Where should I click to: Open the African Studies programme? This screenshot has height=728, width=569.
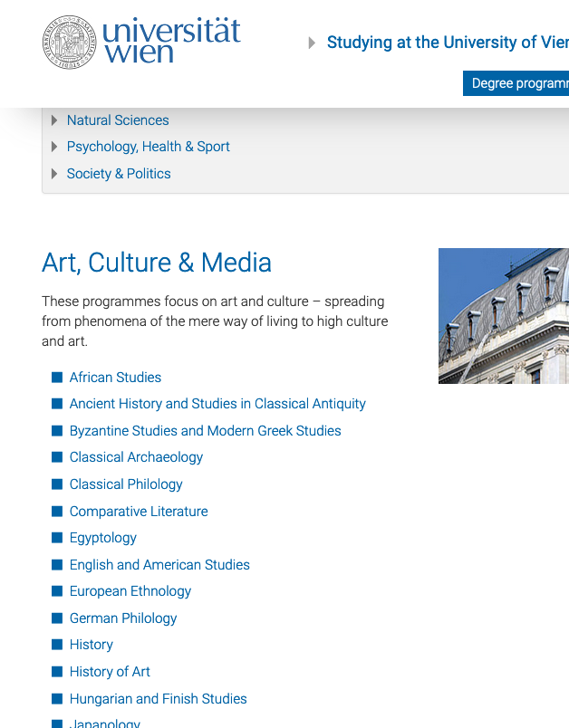point(115,378)
